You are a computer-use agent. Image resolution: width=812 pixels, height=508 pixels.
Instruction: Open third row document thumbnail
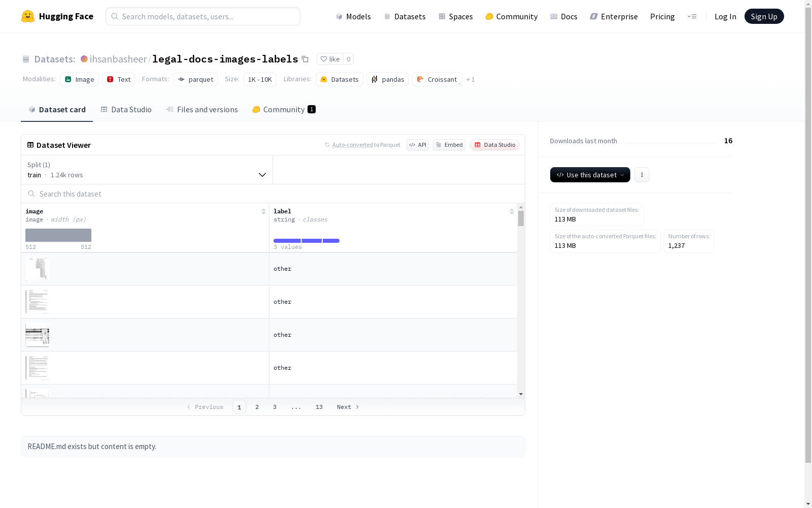pos(38,335)
